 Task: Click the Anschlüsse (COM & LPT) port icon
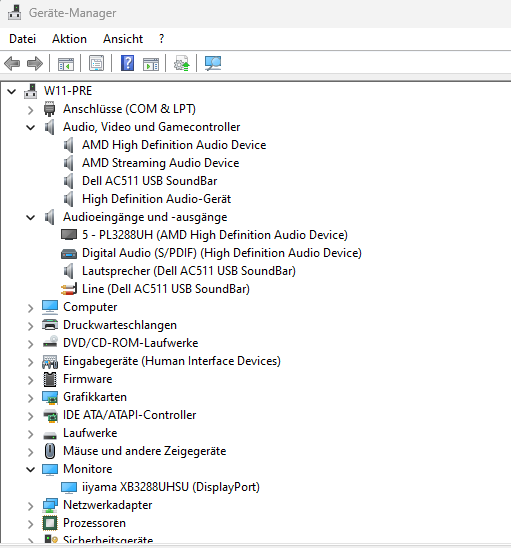pyautogui.click(x=50, y=109)
